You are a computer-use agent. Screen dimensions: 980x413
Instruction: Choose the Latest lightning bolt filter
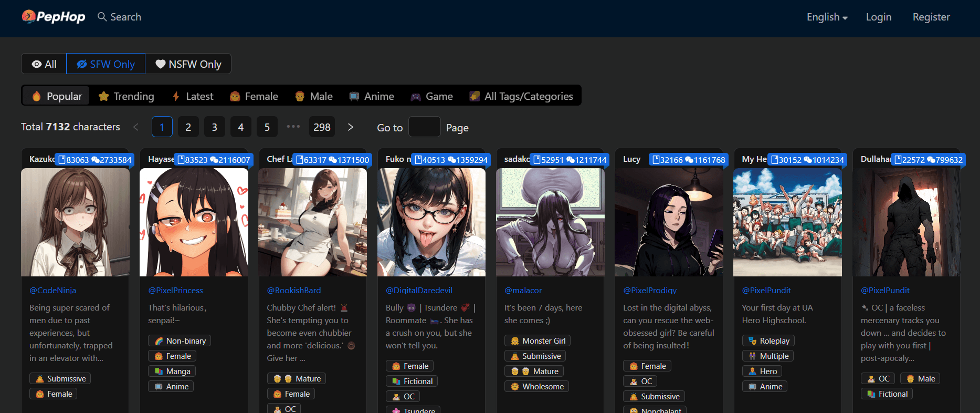[176, 96]
